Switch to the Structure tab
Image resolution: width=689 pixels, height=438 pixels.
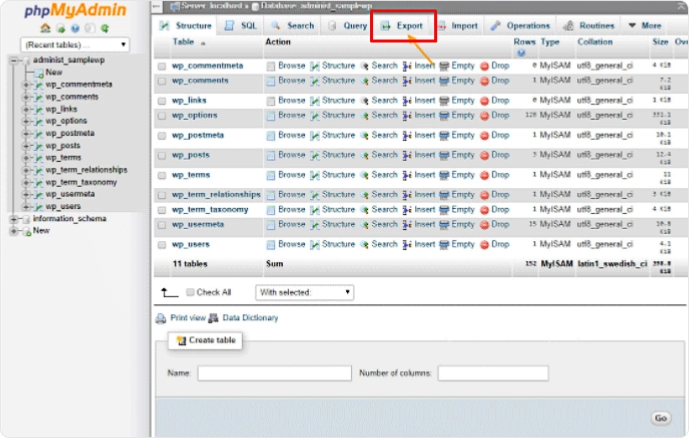click(x=186, y=25)
